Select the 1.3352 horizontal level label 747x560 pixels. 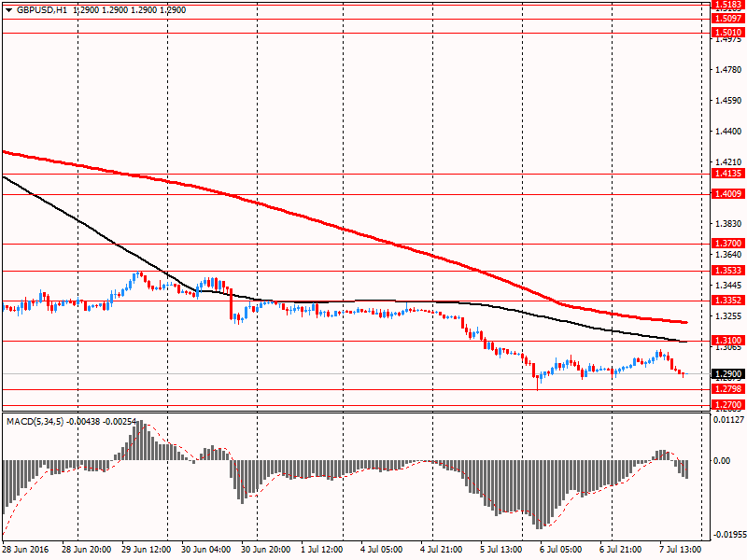(x=726, y=301)
